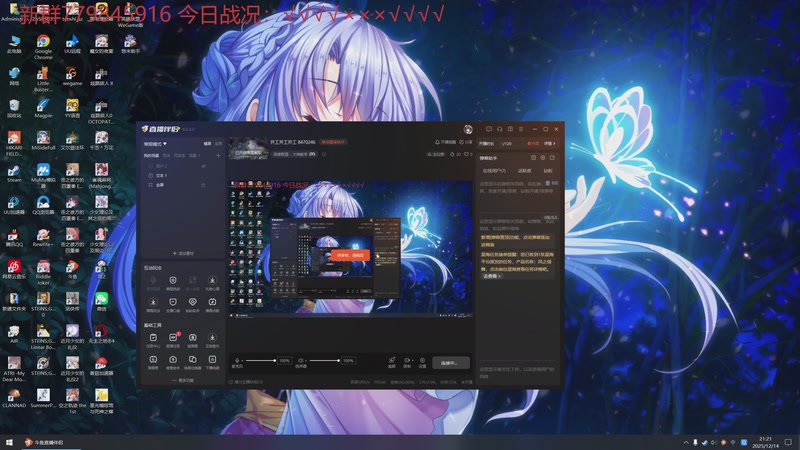Click the 录制 record icon
800x450 pixels.
coord(407,362)
